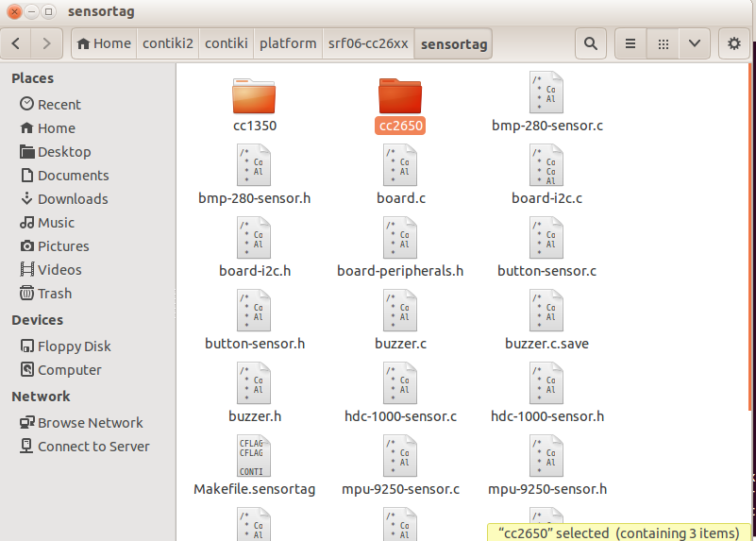
Task: Select the mpu-9250-sensor.c file
Action: click(400, 466)
